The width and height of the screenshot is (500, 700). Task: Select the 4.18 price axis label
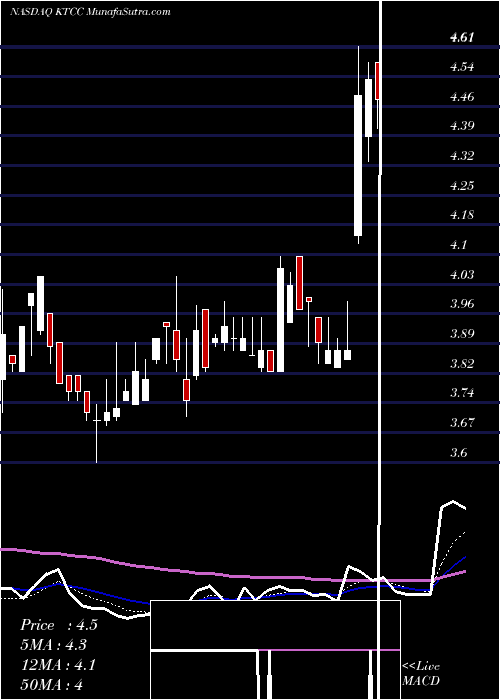pos(462,215)
